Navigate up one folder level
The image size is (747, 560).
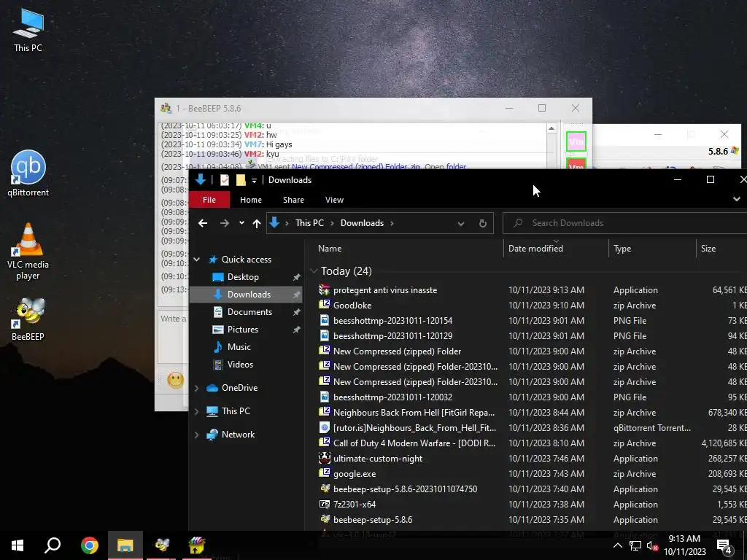point(257,223)
